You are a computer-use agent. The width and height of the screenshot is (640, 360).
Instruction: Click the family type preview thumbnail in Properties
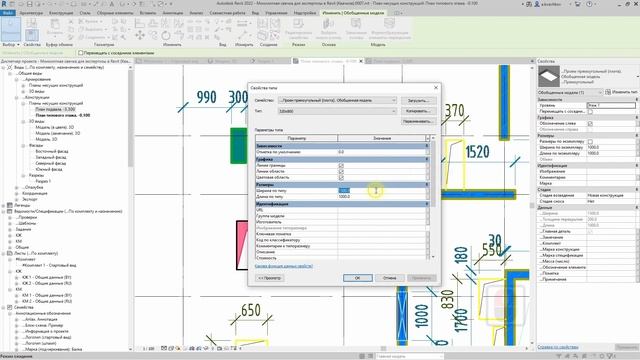549,76
